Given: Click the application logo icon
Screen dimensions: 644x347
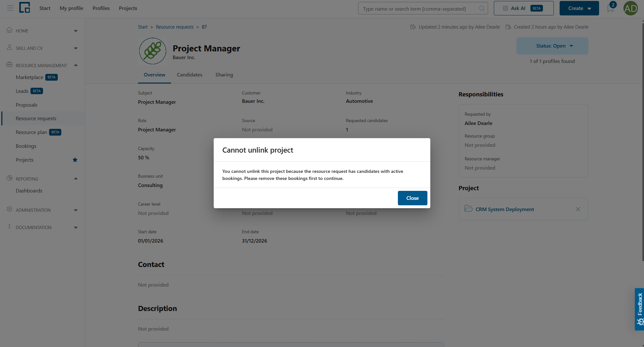Looking at the screenshot, I should pos(25,8).
